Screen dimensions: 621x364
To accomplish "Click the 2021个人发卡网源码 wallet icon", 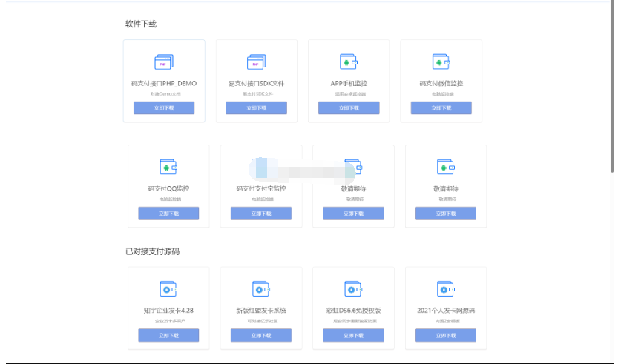I will (x=445, y=288).
